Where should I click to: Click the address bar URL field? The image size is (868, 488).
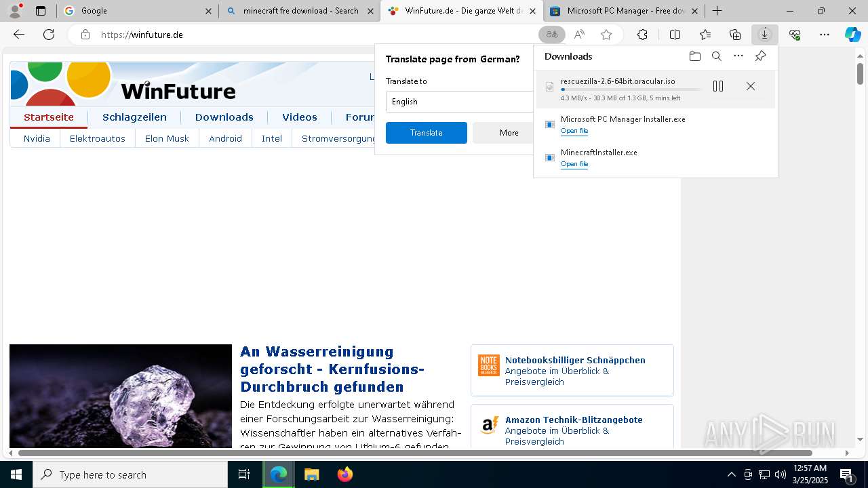pos(312,35)
